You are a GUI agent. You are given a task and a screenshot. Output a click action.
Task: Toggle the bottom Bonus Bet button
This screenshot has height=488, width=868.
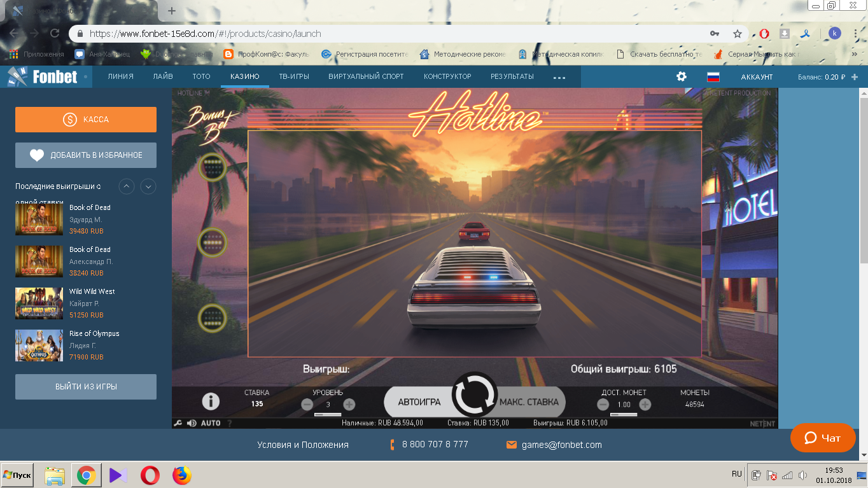tap(213, 317)
